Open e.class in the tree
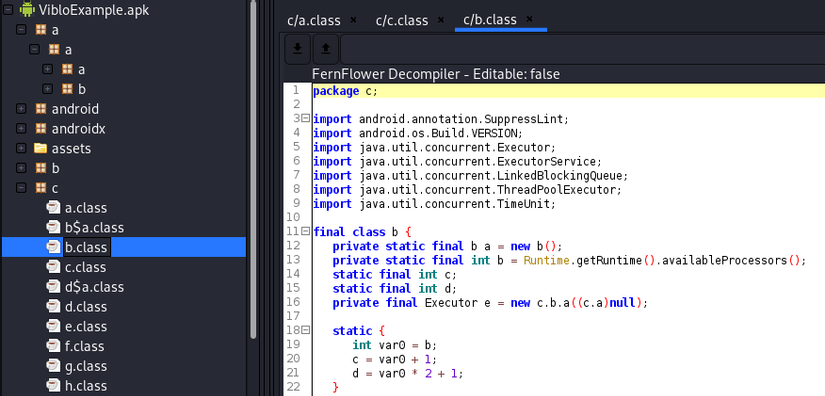Screen dimensions: 825x396 [x=86, y=326]
